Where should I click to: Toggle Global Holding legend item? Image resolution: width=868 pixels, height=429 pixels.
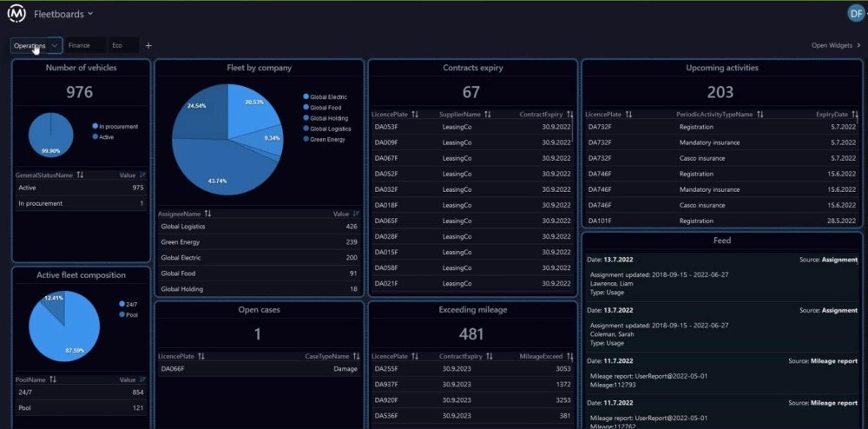click(x=325, y=118)
